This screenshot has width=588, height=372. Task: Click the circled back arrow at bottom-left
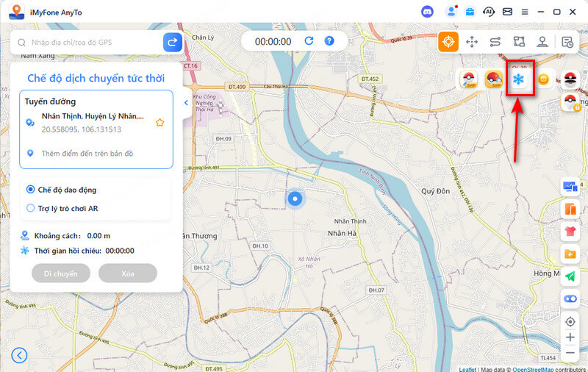pyautogui.click(x=20, y=356)
